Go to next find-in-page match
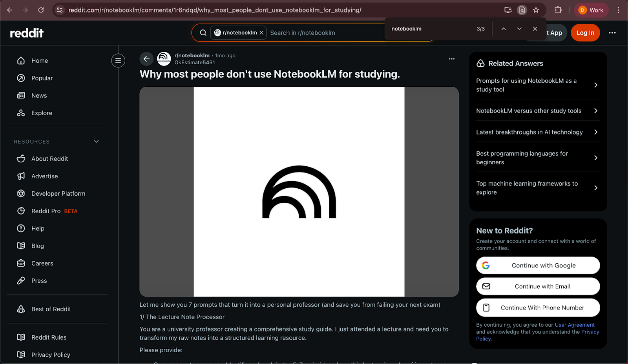This screenshot has height=364, width=628. (519, 29)
